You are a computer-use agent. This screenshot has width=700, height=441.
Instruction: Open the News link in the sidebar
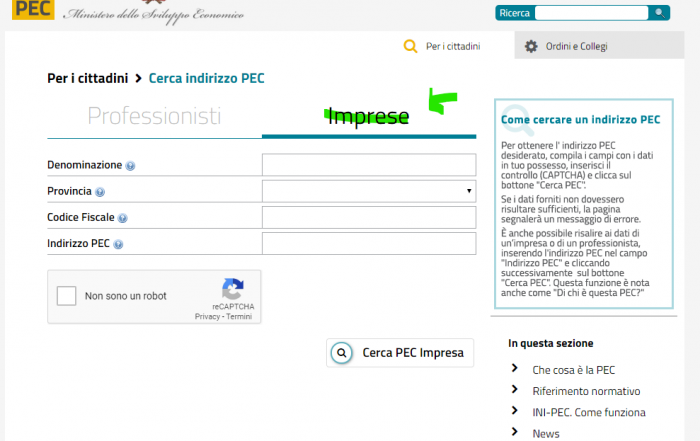point(546,433)
